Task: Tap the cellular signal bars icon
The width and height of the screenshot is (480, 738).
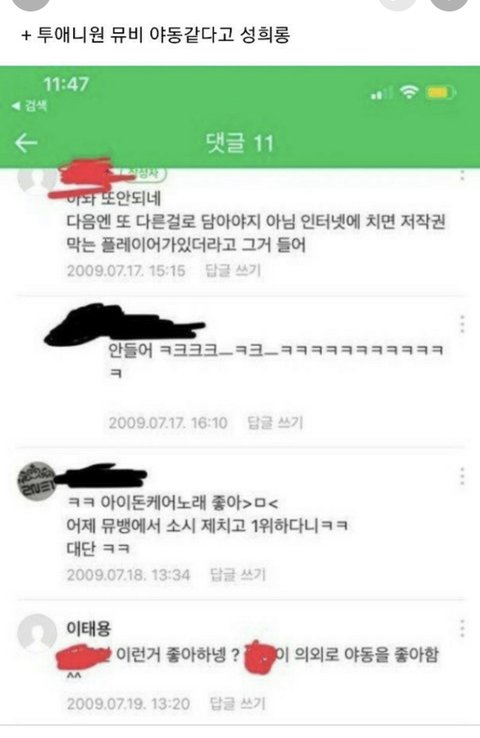Action: coord(381,93)
